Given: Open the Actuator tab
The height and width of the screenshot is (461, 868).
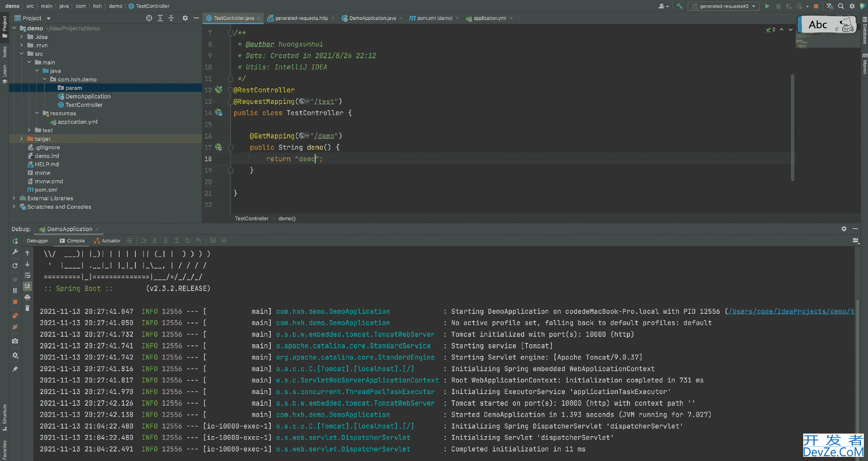Looking at the screenshot, I should (107, 241).
